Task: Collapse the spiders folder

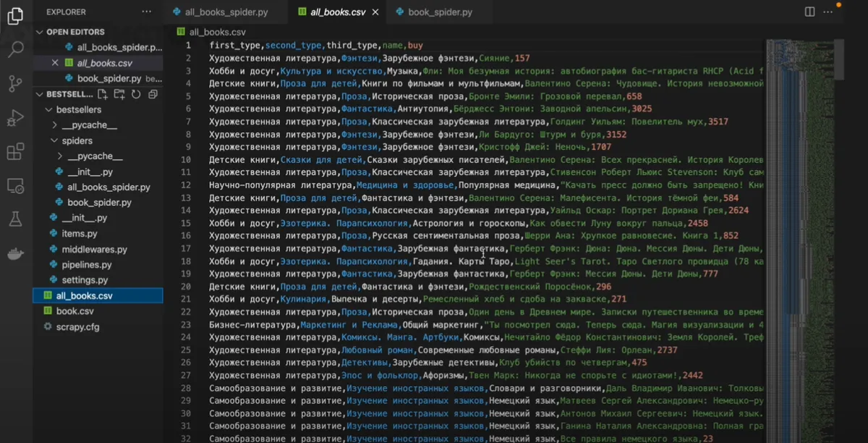Action: click(77, 140)
